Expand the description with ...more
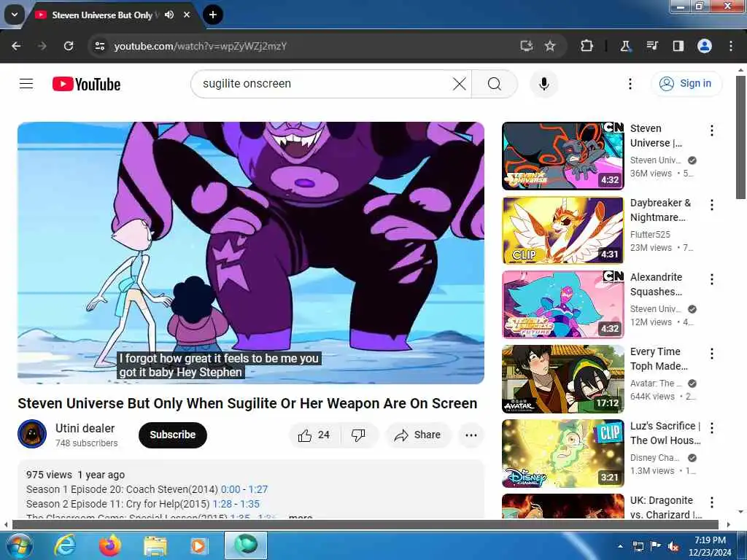Screen dimensions: 747x560 click(301, 517)
